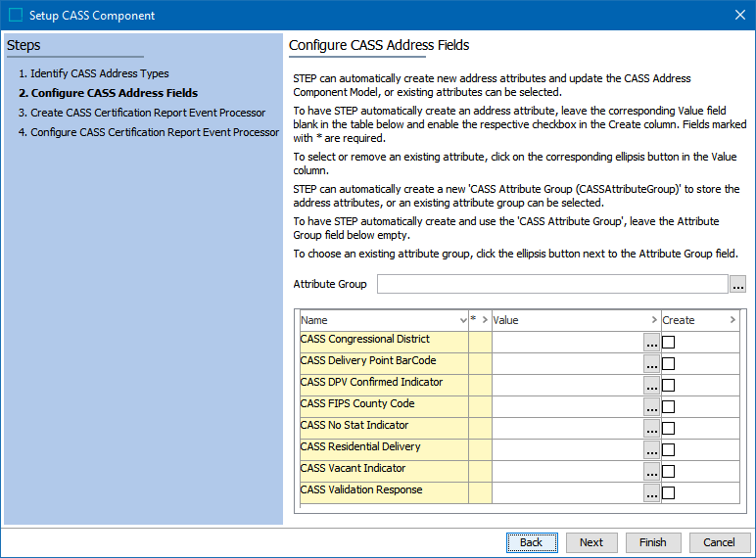Click the Steps heading
The width and height of the screenshot is (756, 558).
[24, 45]
